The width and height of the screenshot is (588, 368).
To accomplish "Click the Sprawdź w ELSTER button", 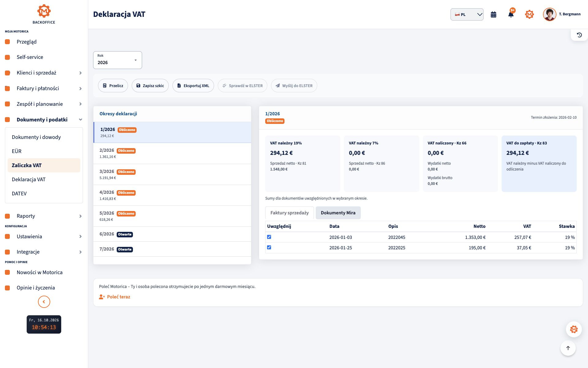I will click(x=243, y=86).
